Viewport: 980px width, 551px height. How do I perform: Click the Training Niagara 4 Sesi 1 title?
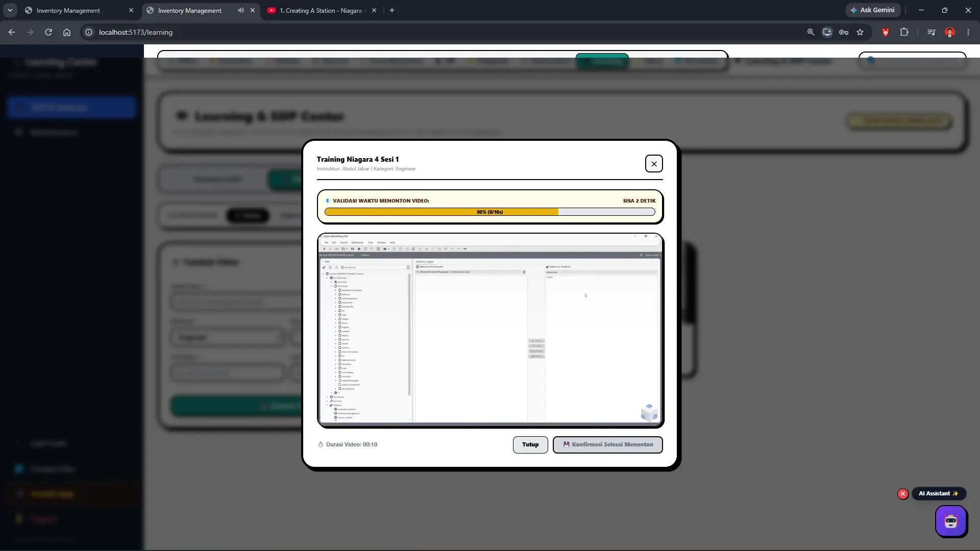click(x=358, y=159)
